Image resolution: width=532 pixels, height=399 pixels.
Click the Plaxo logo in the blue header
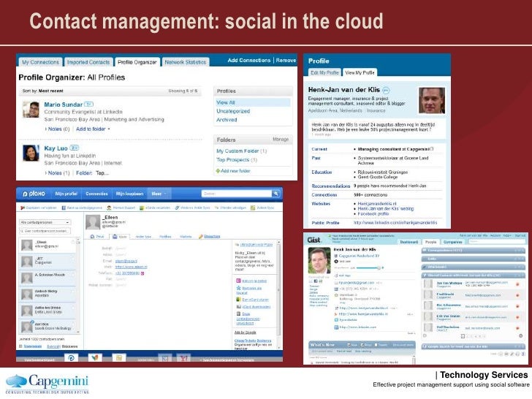coord(34,194)
